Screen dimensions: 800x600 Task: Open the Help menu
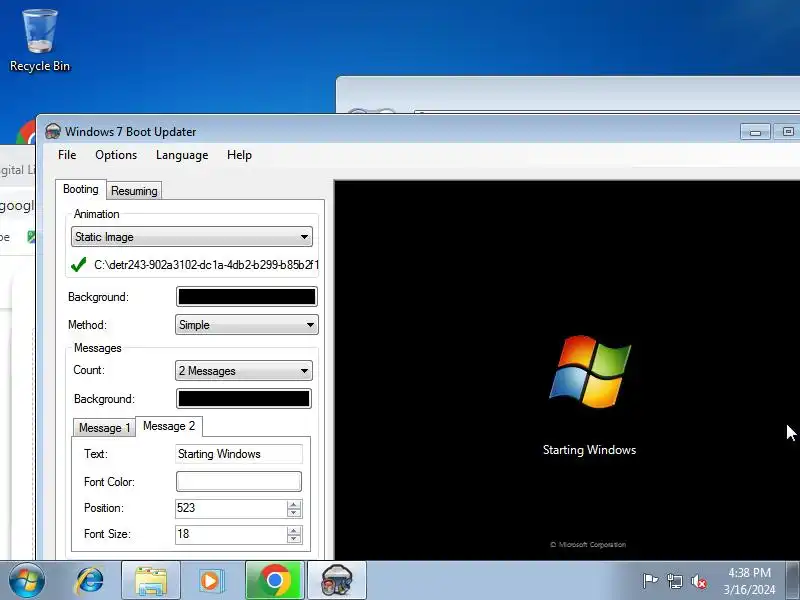pos(239,155)
